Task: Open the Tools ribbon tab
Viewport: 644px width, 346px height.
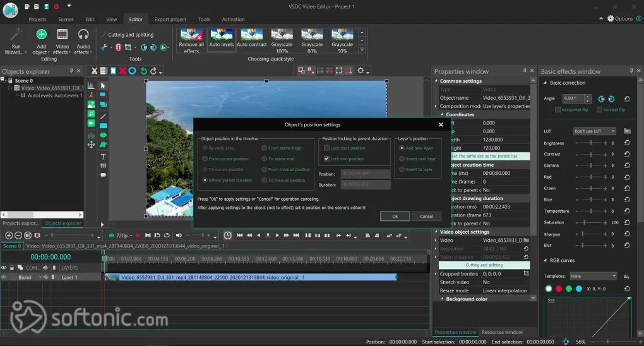Action: coord(204,20)
